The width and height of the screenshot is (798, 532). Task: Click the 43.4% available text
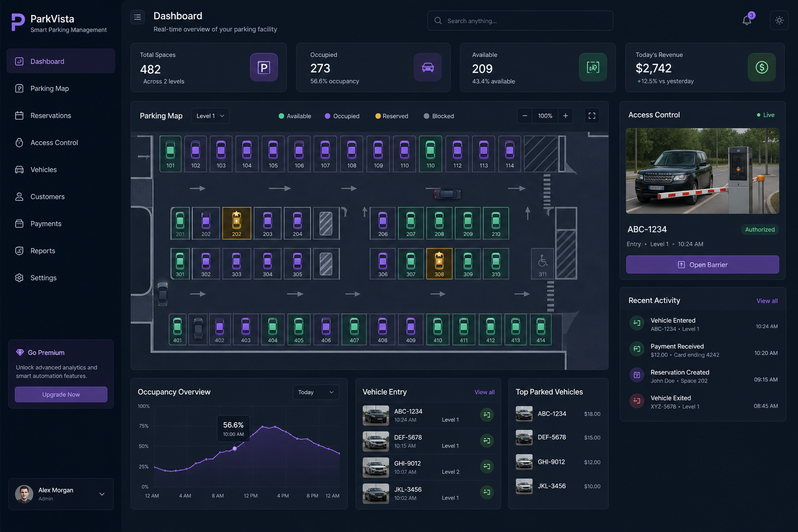pyautogui.click(x=494, y=82)
